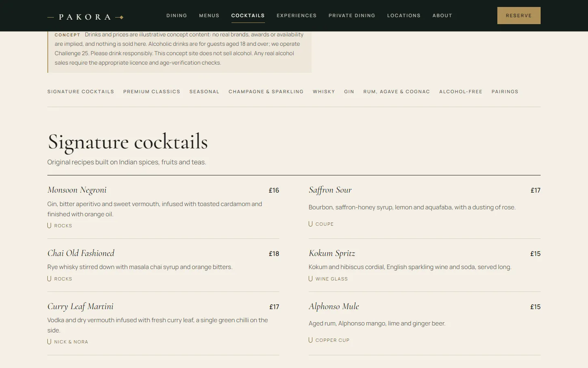Go to Experiences page
The width and height of the screenshot is (588, 368).
coord(296,16)
